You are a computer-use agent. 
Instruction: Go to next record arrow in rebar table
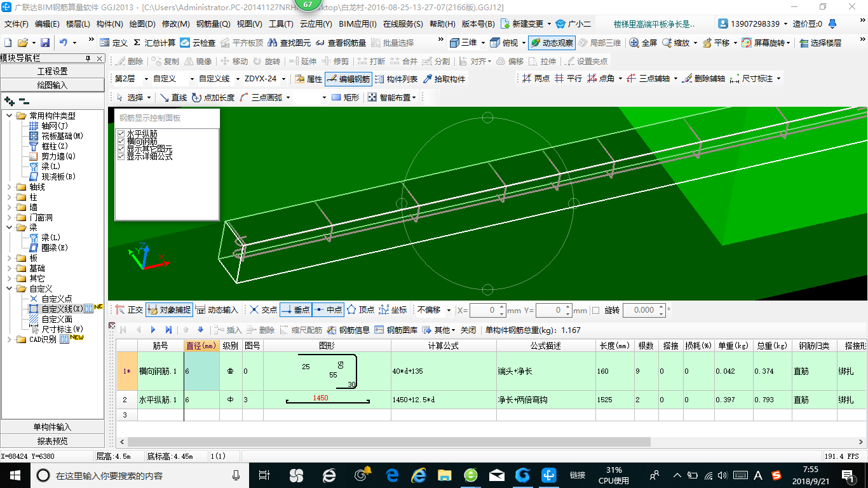pyautogui.click(x=153, y=330)
